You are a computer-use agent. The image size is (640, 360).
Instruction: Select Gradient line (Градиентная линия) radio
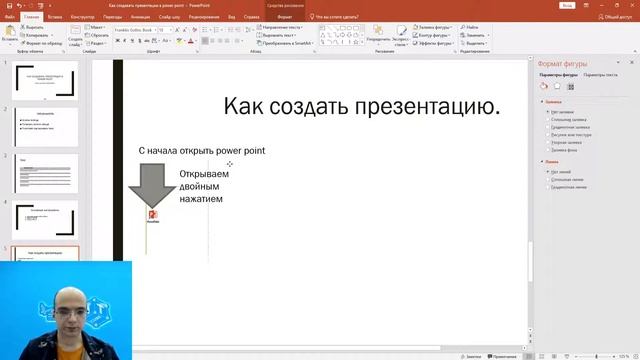(x=548, y=187)
